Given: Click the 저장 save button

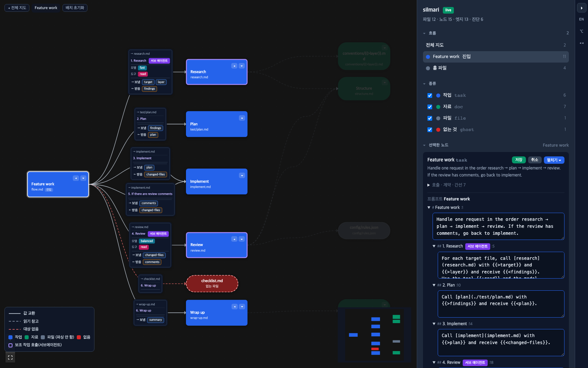Looking at the screenshot, I should tap(519, 160).
